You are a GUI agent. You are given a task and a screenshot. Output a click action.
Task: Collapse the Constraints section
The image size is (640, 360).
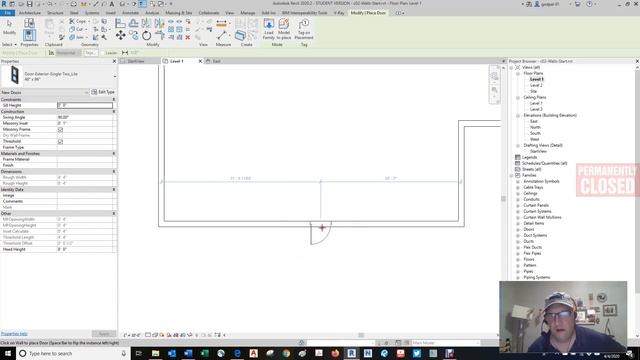coord(114,100)
